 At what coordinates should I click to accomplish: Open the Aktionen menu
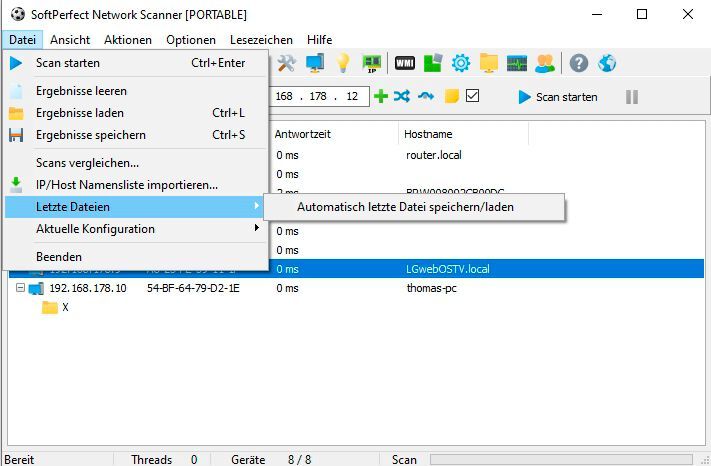click(128, 40)
